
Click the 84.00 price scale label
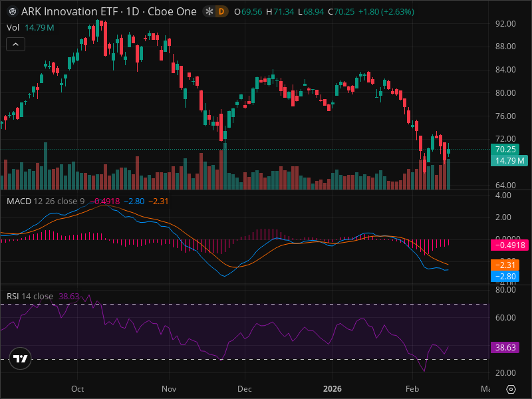[505, 70]
